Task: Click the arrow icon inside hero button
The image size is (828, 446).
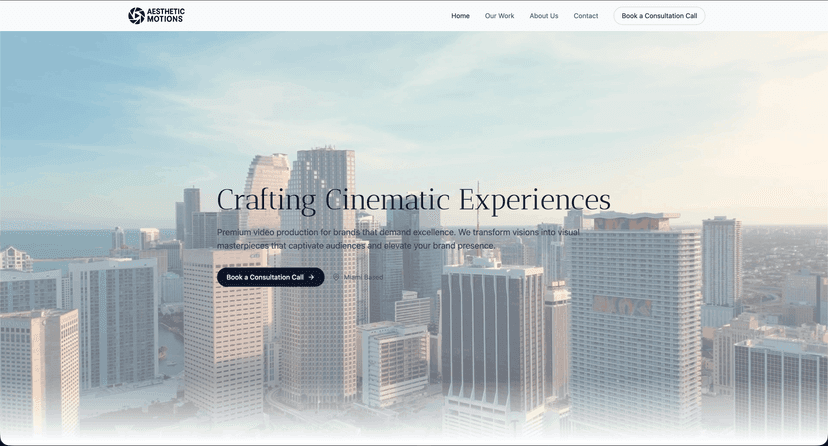Action: (311, 277)
